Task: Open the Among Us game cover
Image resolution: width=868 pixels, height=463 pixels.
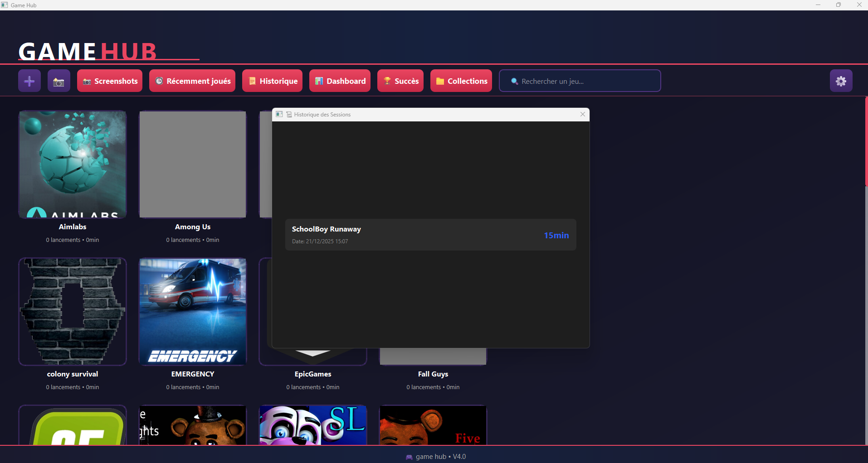Action: pyautogui.click(x=193, y=164)
